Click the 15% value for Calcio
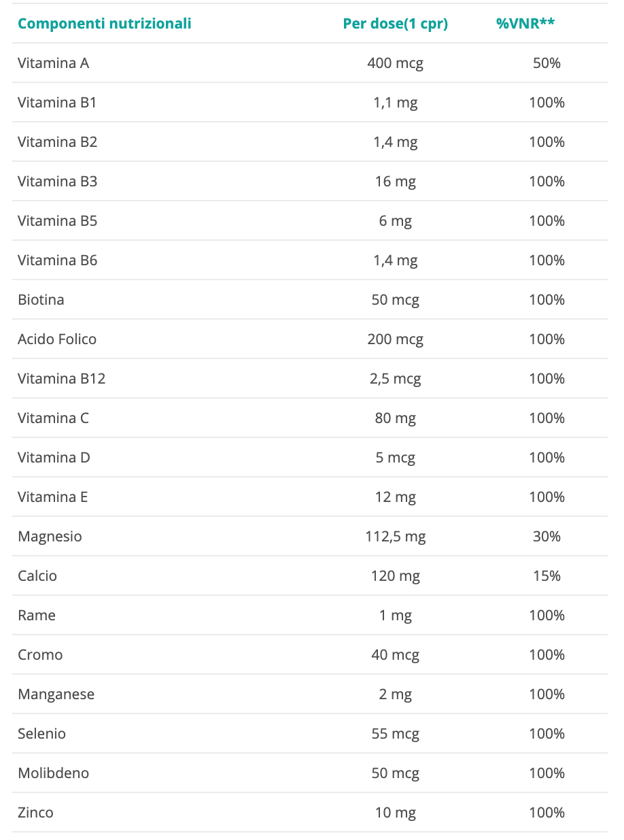 [547, 576]
